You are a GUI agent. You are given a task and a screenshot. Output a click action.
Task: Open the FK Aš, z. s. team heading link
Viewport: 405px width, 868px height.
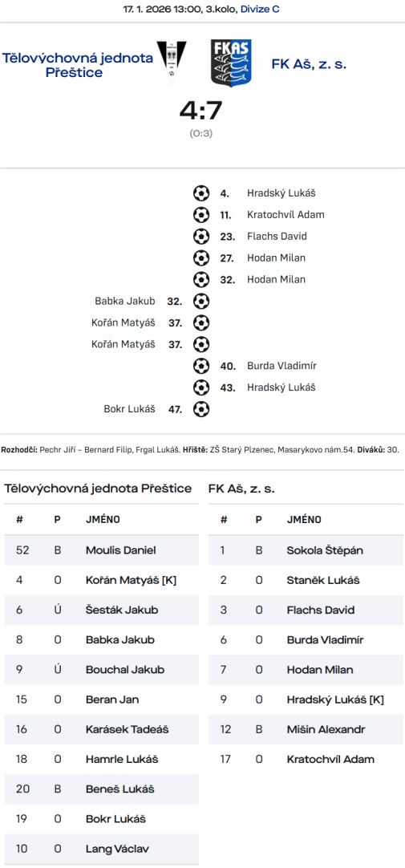309,64
